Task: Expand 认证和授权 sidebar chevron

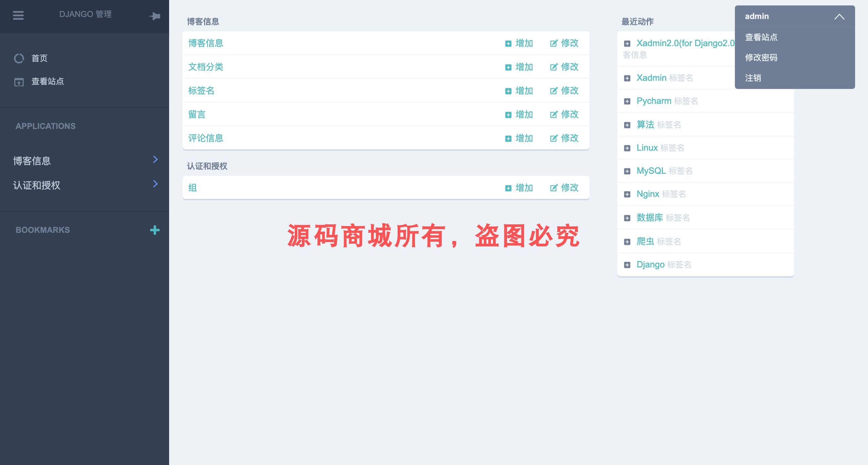Action: (156, 184)
